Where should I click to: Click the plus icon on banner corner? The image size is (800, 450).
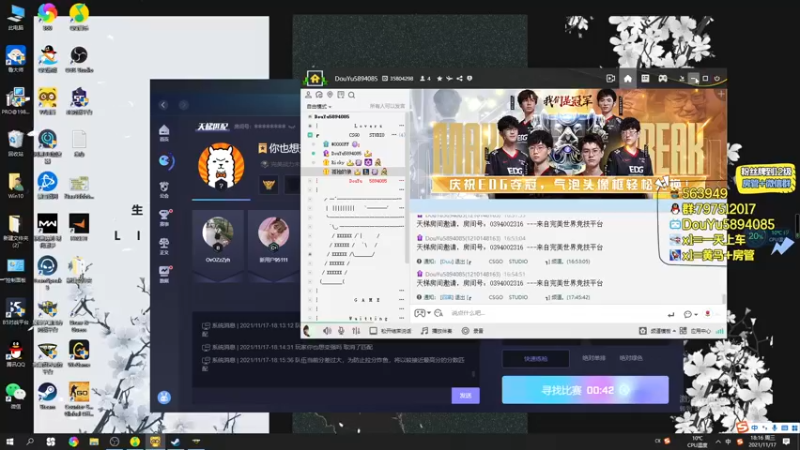pyautogui.click(x=721, y=94)
